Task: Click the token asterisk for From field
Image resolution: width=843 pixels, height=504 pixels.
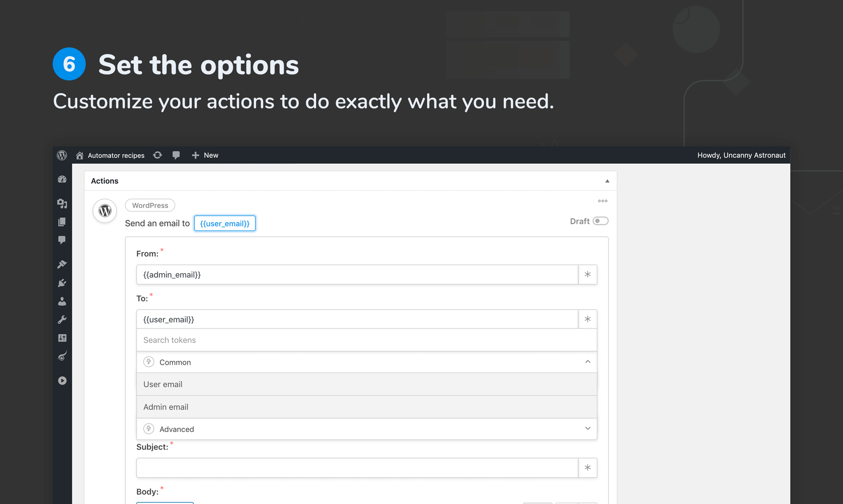Action: pyautogui.click(x=587, y=274)
